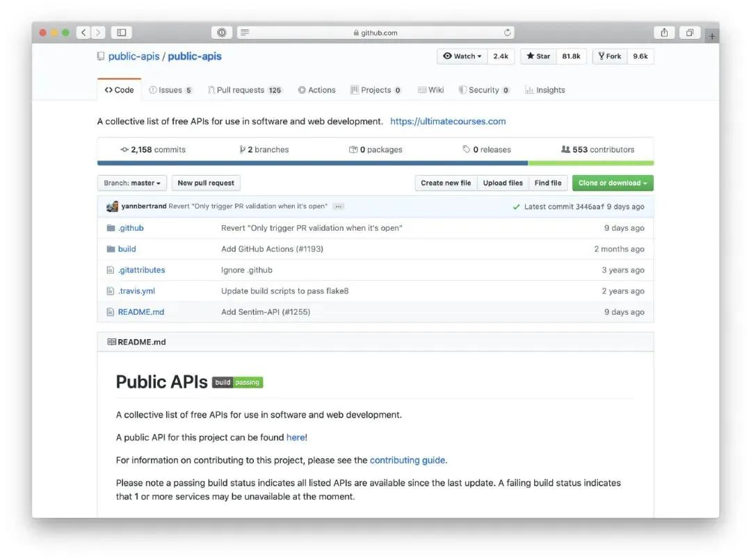Click "here" public API link

click(x=296, y=438)
